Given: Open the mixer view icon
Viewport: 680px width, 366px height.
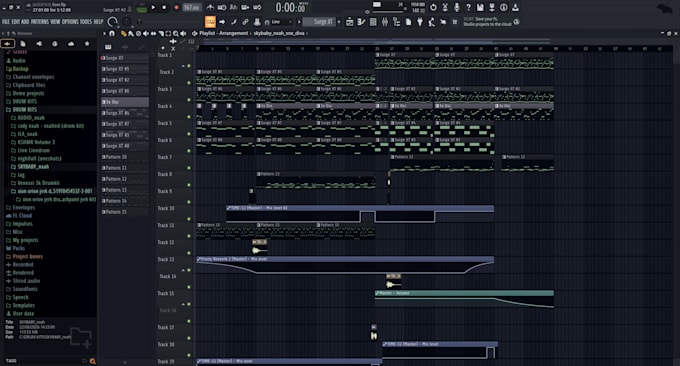Looking at the screenshot, I should coord(385,22).
